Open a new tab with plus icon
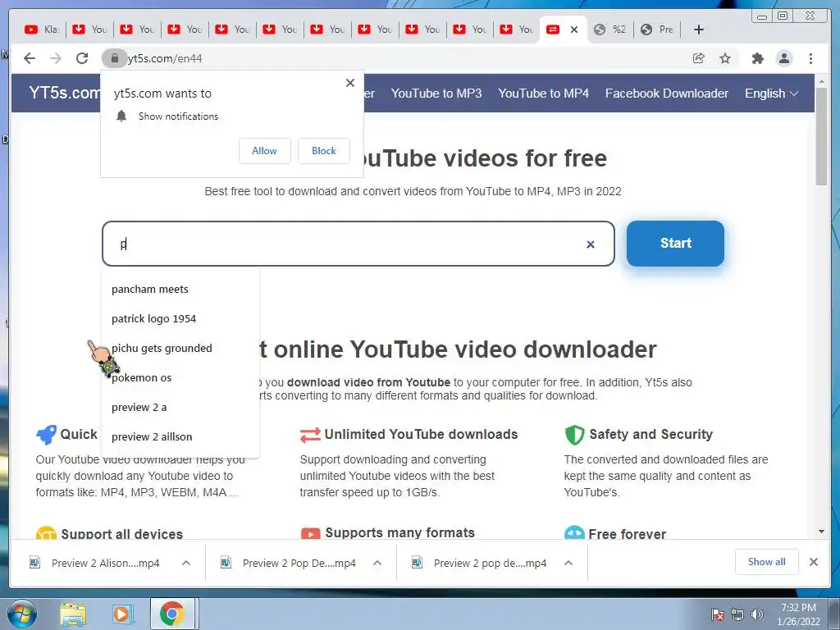Screen dimensions: 840x630 tap(699, 30)
